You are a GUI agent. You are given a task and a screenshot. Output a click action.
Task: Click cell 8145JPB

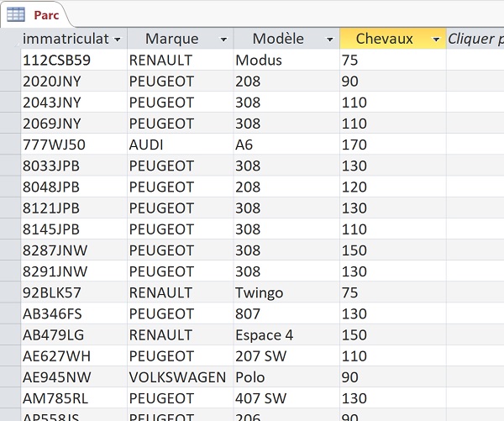click(x=74, y=229)
